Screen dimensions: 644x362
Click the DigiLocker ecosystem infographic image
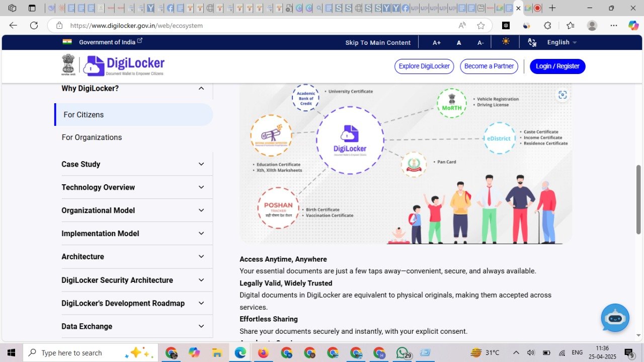406,164
